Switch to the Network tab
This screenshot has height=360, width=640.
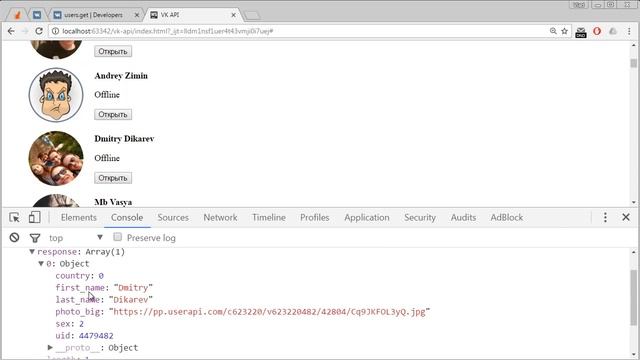pyautogui.click(x=220, y=218)
